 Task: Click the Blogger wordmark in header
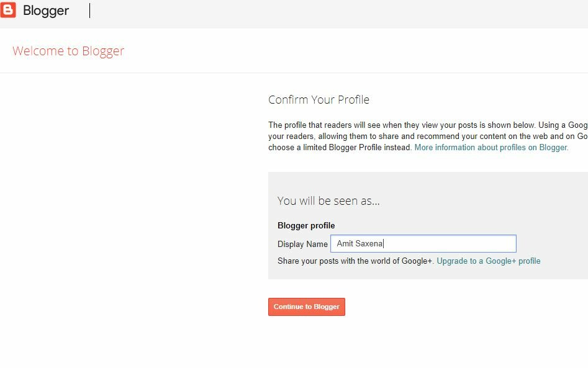[x=46, y=11]
